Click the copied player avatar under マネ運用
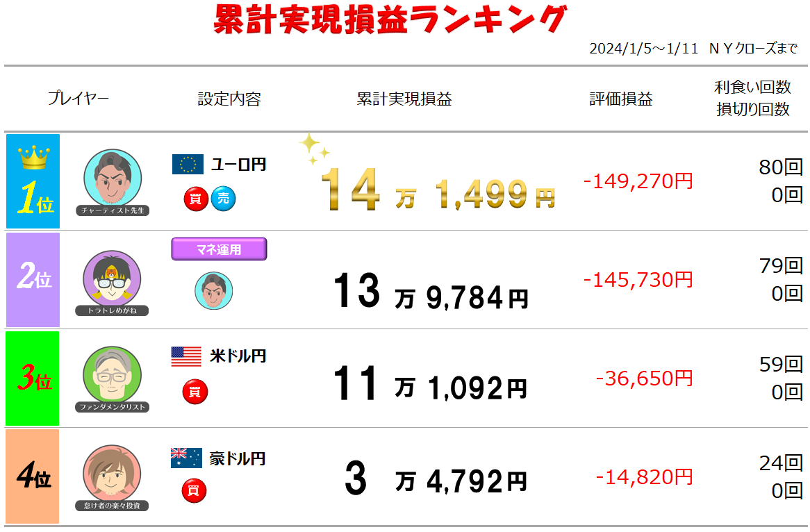Screen dimensions: 810x532 (x=214, y=290)
